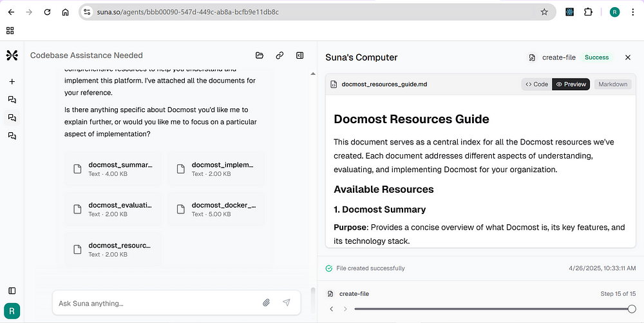Open the third conversation icon in sidebar
This screenshot has height=323, width=644.
coord(12,135)
